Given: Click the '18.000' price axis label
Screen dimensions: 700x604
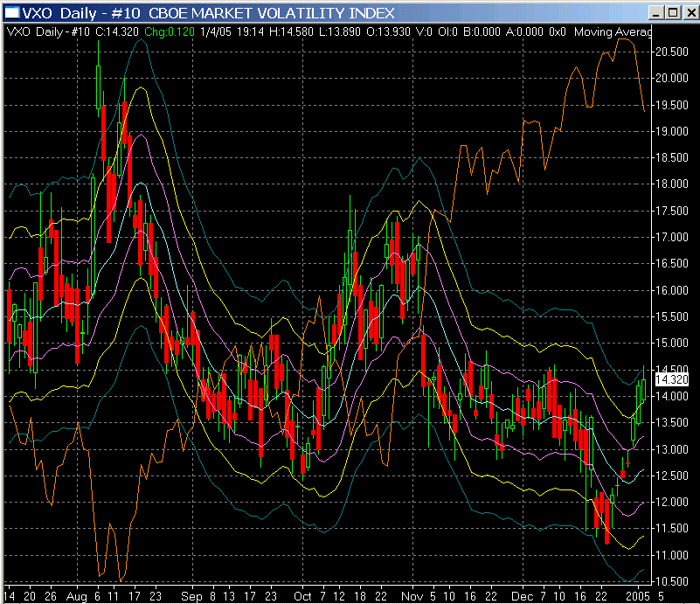Looking at the screenshot, I should pyautogui.click(x=671, y=184).
